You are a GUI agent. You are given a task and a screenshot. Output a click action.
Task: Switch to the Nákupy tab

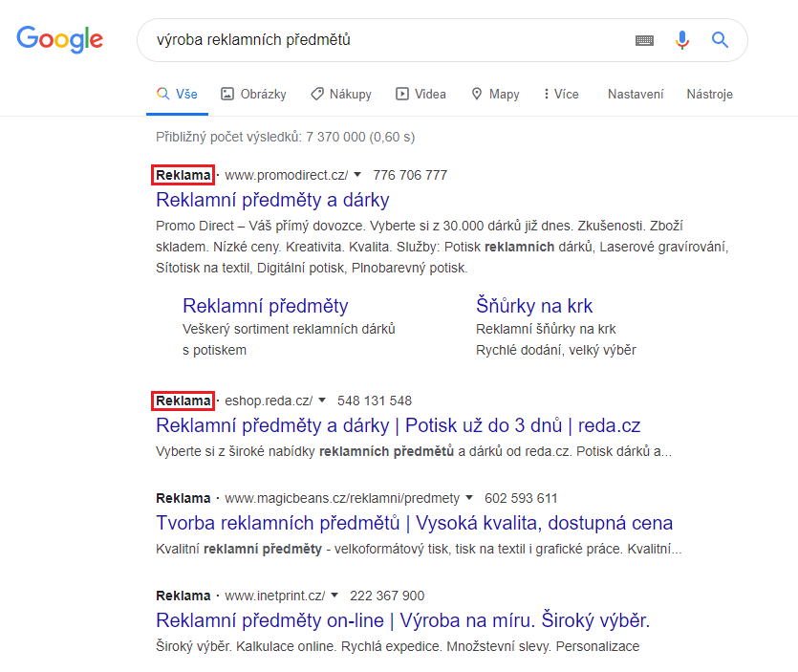(341, 94)
